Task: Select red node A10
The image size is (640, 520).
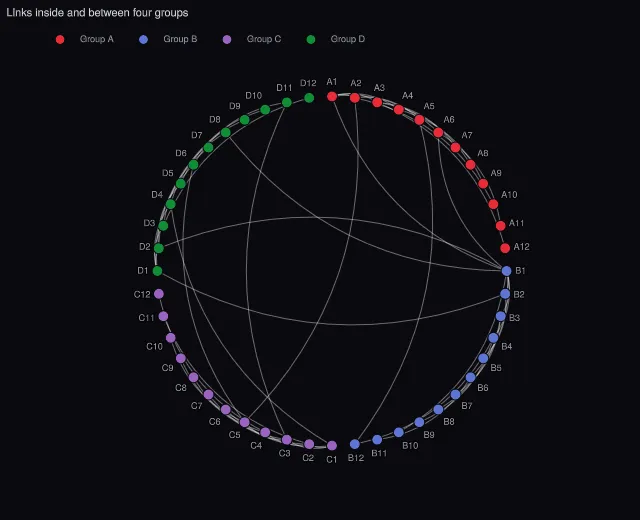Action: 493,204
